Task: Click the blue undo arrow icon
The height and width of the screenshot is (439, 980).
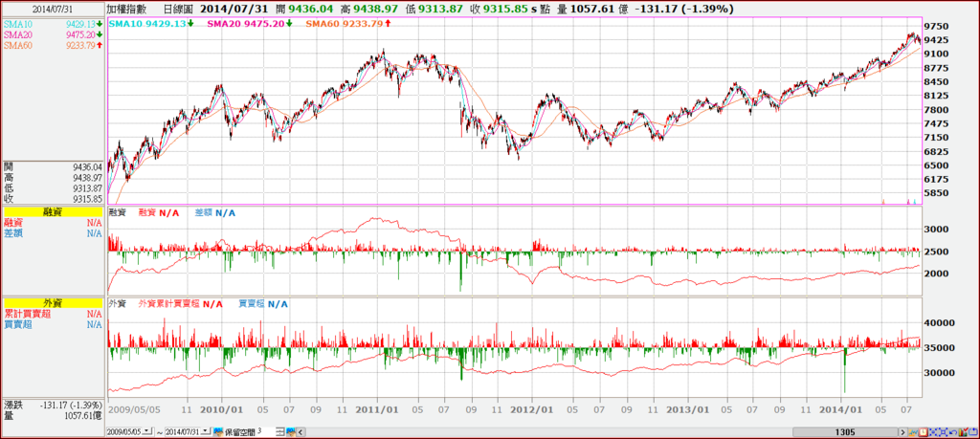Action: (x=953, y=432)
